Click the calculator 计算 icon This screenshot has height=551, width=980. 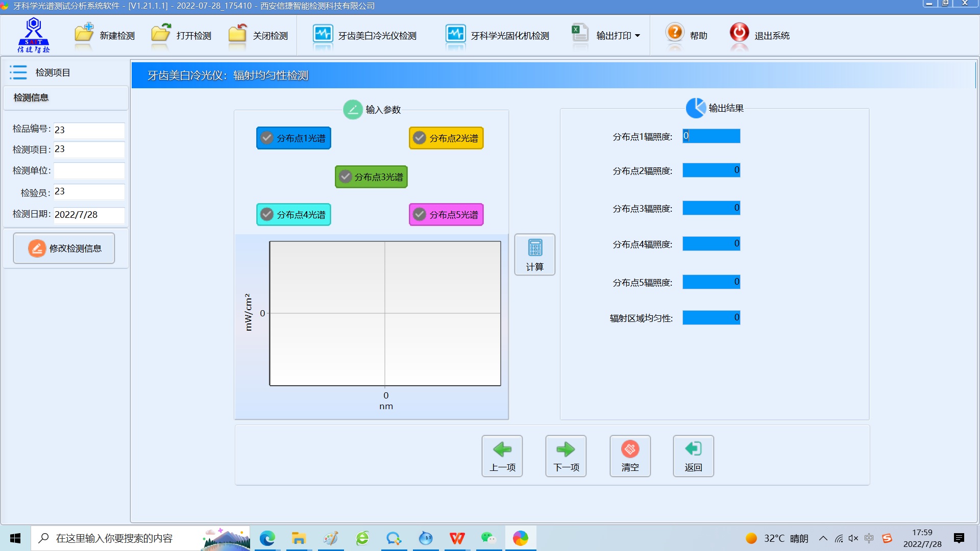pyautogui.click(x=534, y=248)
